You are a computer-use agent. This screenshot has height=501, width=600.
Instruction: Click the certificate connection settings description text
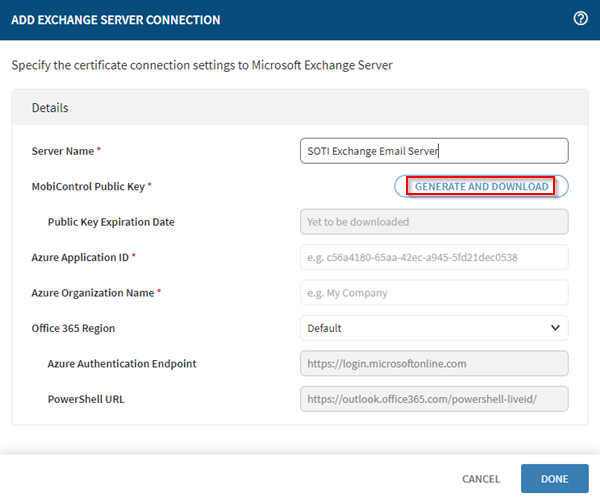(x=201, y=66)
